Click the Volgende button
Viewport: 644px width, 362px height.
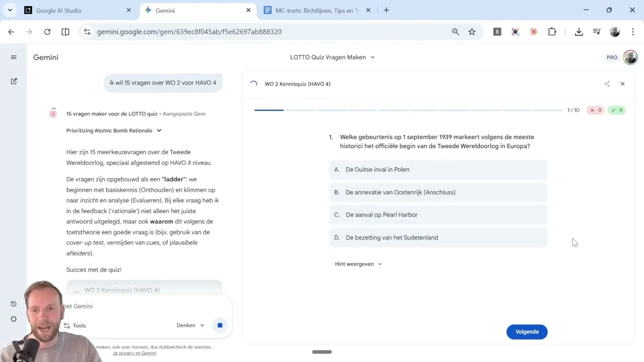click(x=527, y=332)
